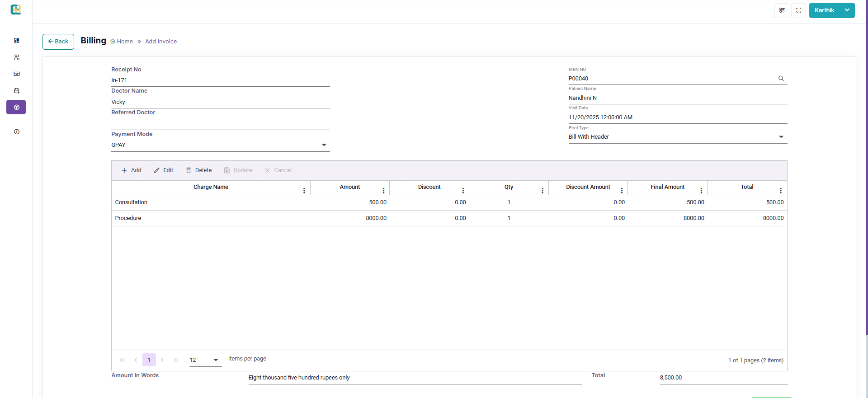Edit the selected charge row
This screenshot has height=398, width=868.
pyautogui.click(x=164, y=170)
